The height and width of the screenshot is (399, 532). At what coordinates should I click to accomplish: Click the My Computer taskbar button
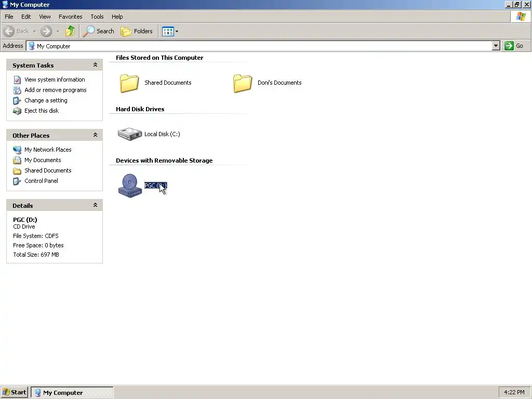72,393
